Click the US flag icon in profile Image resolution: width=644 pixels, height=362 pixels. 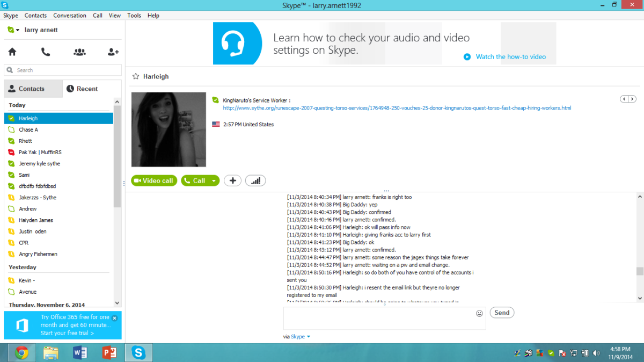(x=216, y=124)
